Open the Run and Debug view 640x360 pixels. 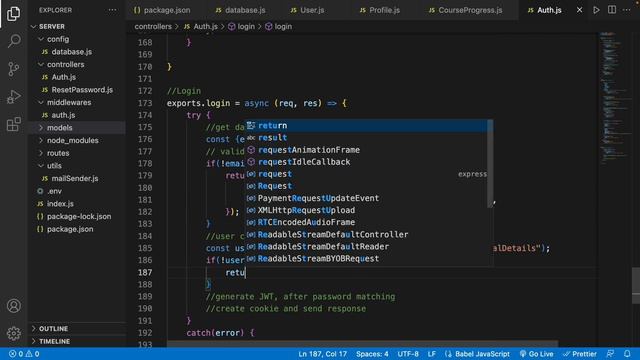[x=13, y=97]
